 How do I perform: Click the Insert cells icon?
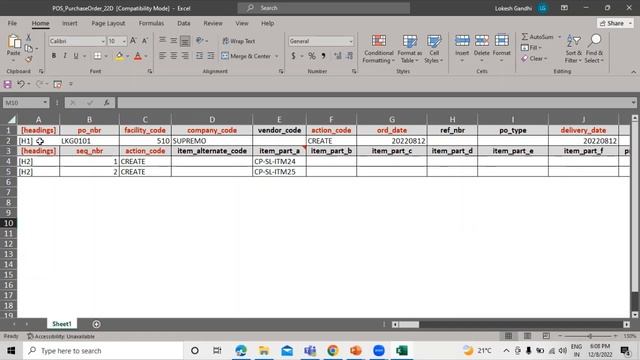[462, 41]
